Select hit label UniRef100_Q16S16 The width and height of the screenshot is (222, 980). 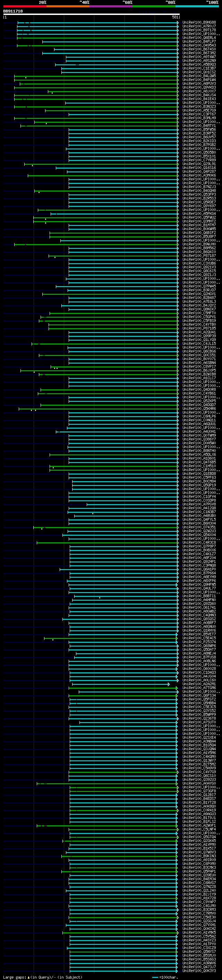(x=199, y=168)
